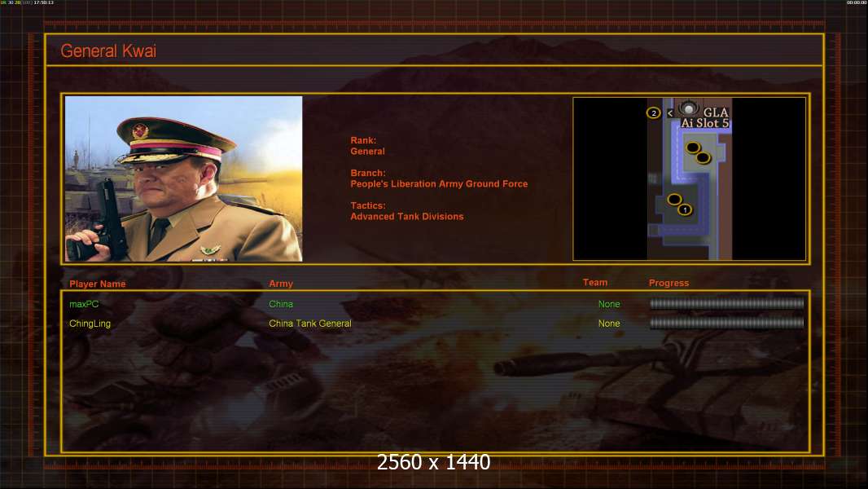This screenshot has width=868, height=489.
Task: Click the 'Ai Slot 5' label on the map
Action: click(704, 124)
